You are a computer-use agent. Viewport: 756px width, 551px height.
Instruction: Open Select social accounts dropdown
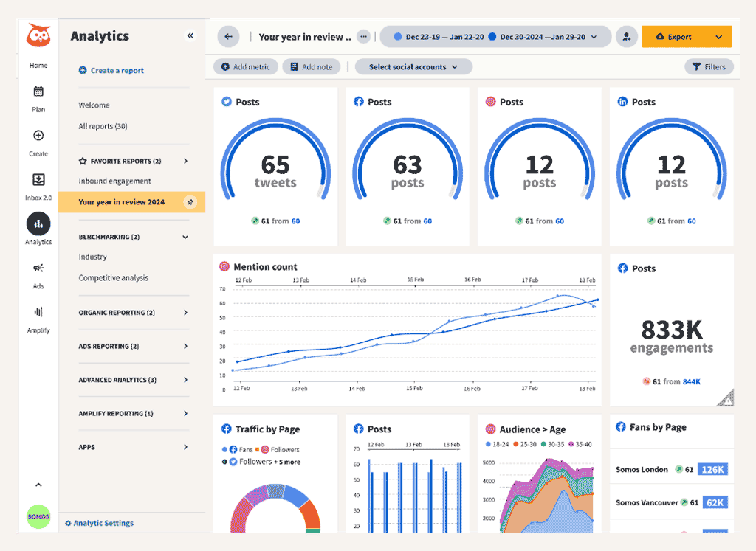coord(413,67)
